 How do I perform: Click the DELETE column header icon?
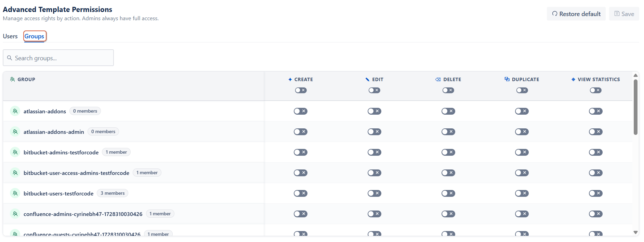[x=438, y=79]
